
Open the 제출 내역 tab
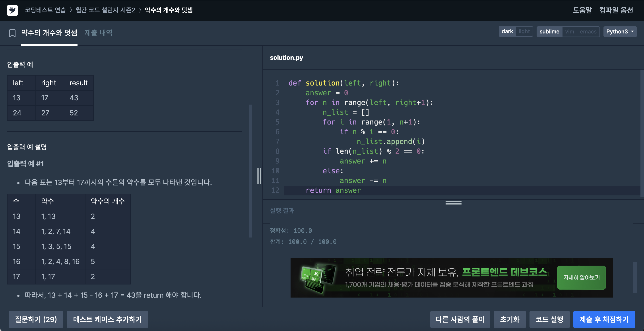click(98, 33)
